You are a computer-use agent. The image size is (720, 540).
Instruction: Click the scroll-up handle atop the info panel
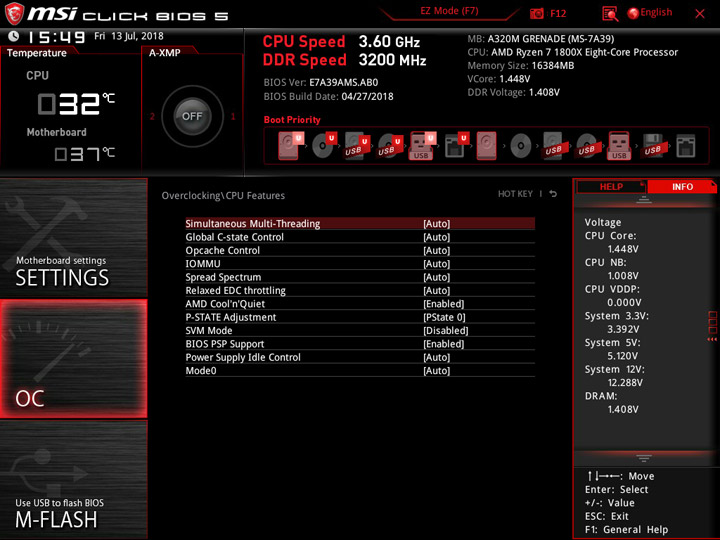(x=644, y=199)
